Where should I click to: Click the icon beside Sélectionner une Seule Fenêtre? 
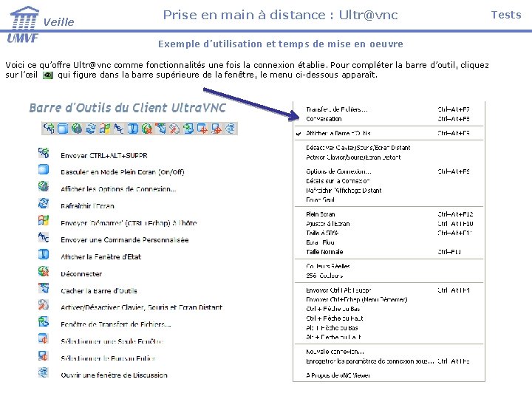point(44,338)
